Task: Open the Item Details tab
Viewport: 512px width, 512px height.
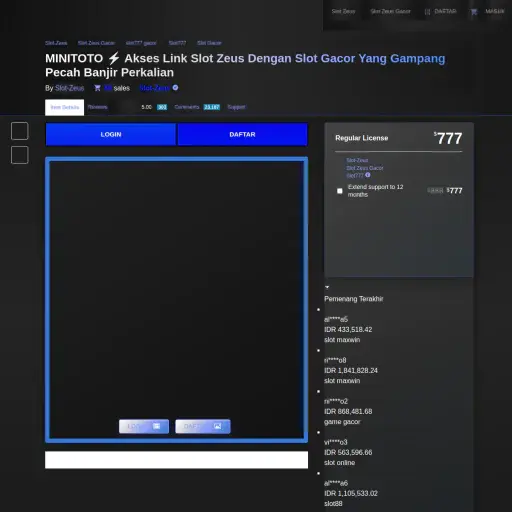Action: tap(65, 107)
